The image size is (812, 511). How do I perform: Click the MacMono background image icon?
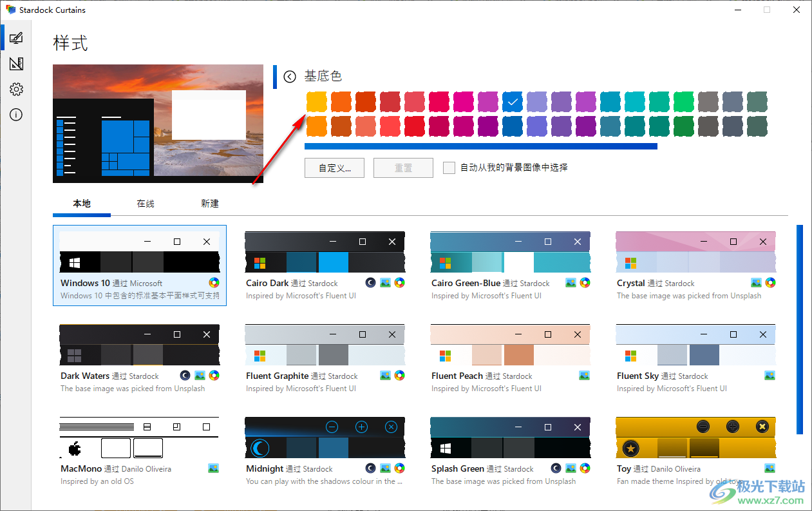pos(214,468)
